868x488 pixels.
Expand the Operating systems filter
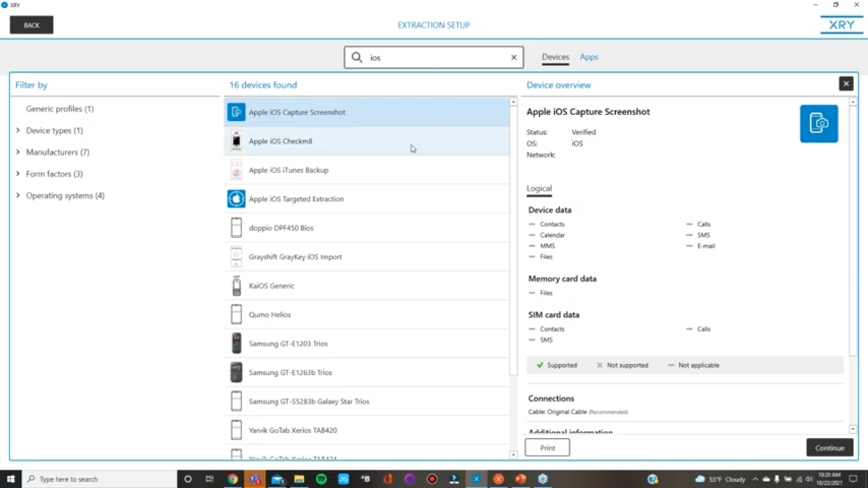click(18, 195)
